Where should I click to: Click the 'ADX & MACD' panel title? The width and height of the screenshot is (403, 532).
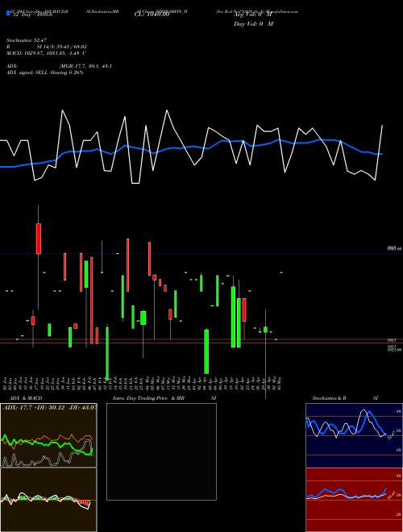tap(26, 398)
